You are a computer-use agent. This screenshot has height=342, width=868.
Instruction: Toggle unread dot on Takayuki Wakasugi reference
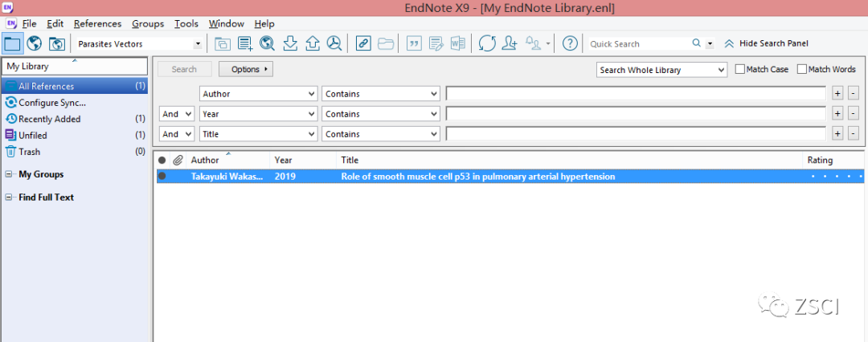point(162,177)
